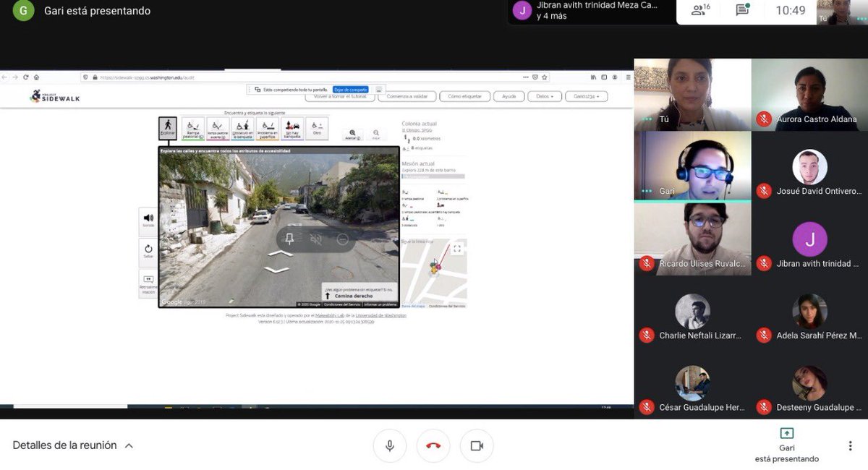Select the Explorar walking tool
The width and height of the screenshot is (868, 470).
pos(168,129)
